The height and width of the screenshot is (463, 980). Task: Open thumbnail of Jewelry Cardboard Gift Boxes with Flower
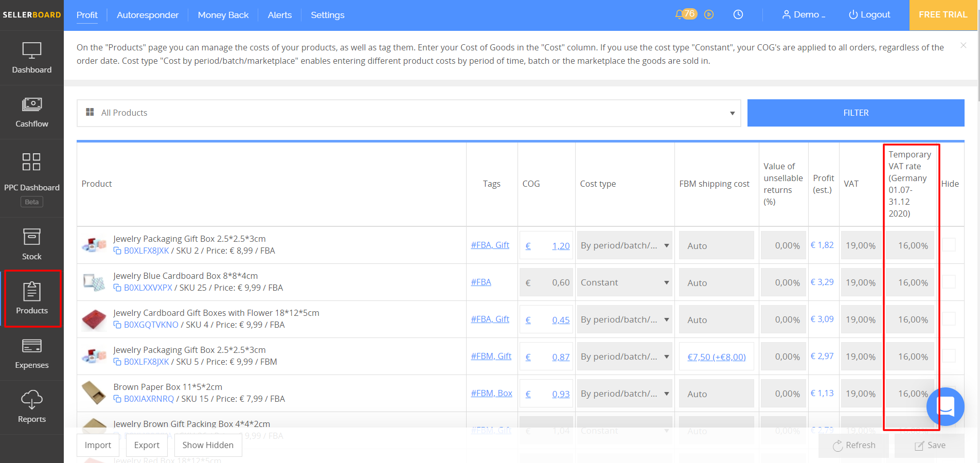[x=94, y=319]
